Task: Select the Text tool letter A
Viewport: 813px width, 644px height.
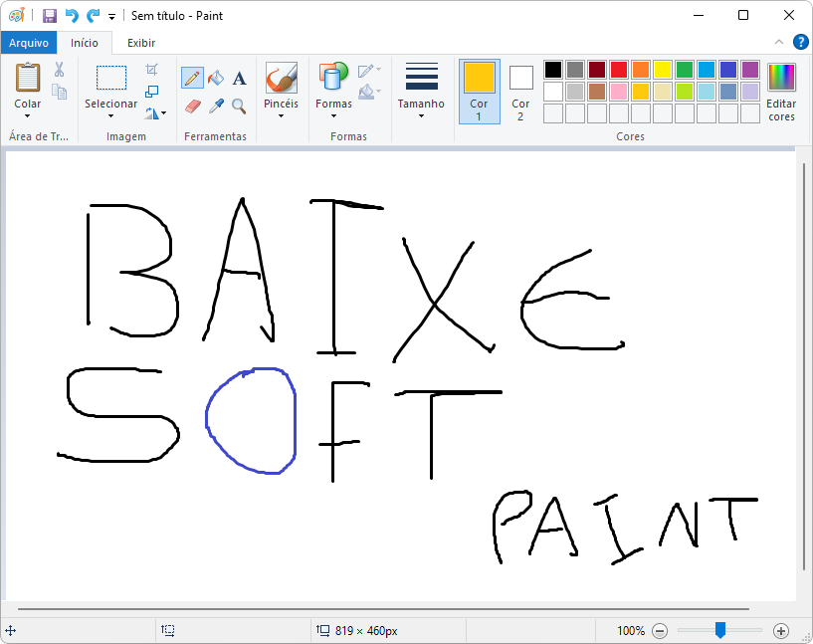Action: pyautogui.click(x=239, y=79)
